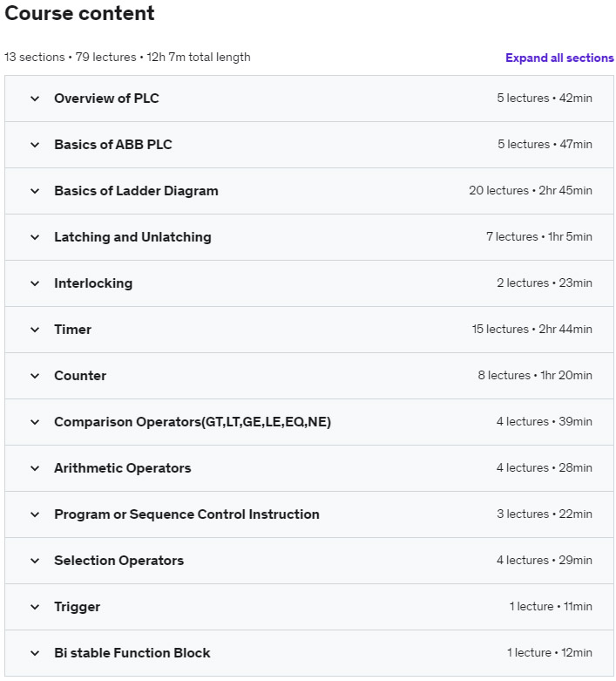Click chevron beside Program or Sequence Control Instruction
The height and width of the screenshot is (681, 616).
(35, 514)
